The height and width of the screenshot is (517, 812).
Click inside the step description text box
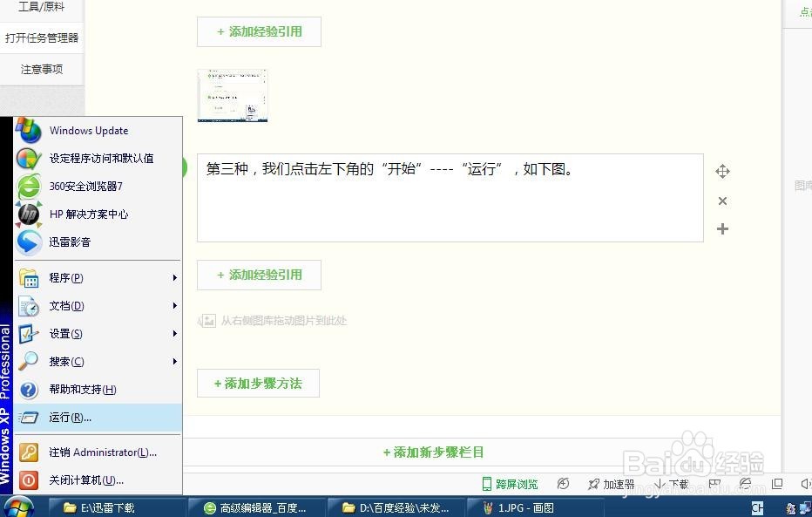(x=450, y=196)
